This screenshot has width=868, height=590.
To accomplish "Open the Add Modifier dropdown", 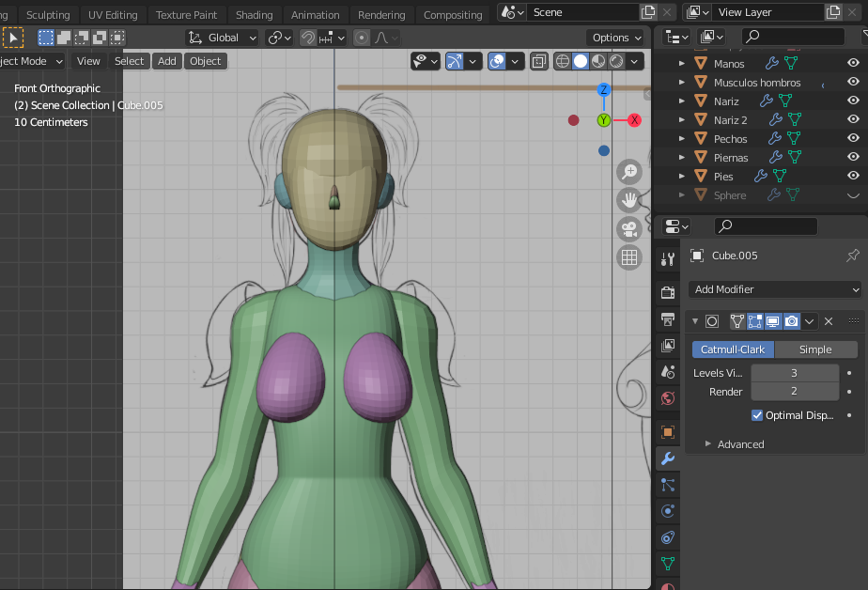I will [774, 289].
